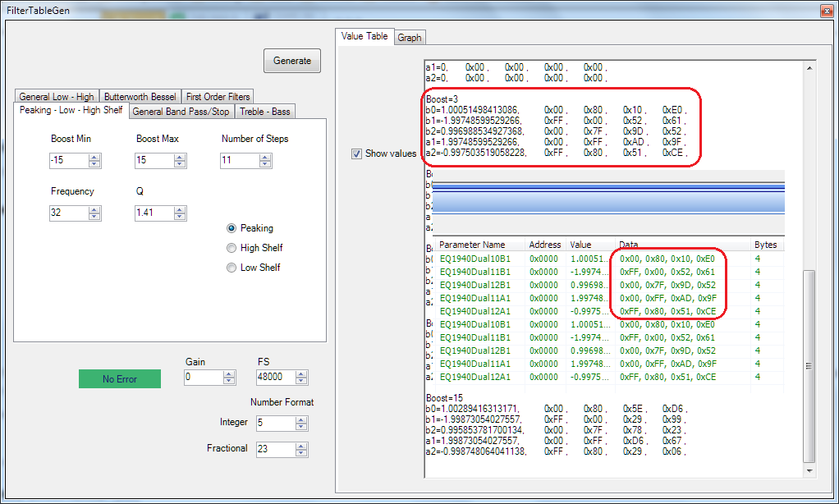Switch to the Butterworth Bessel tab
The image size is (839, 504).
pos(140,96)
